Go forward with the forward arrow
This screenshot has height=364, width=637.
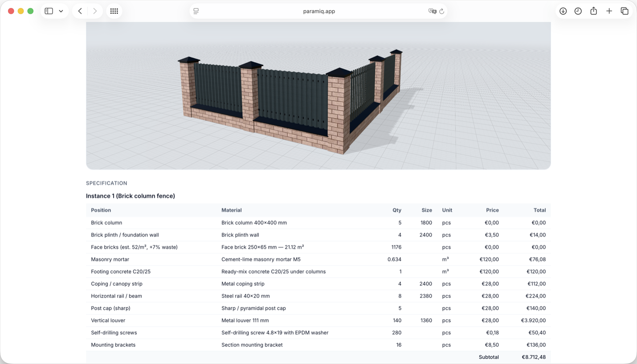tap(95, 11)
